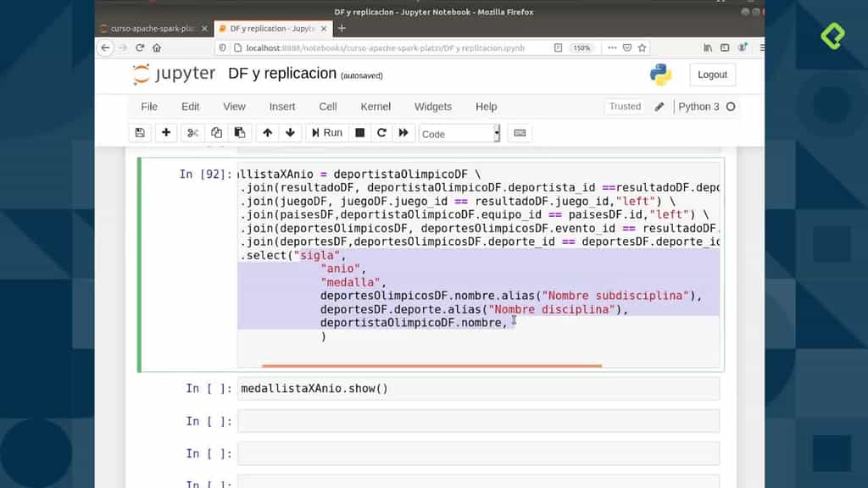Open the View menu
Viewport: 868px width, 488px height.
coord(234,106)
